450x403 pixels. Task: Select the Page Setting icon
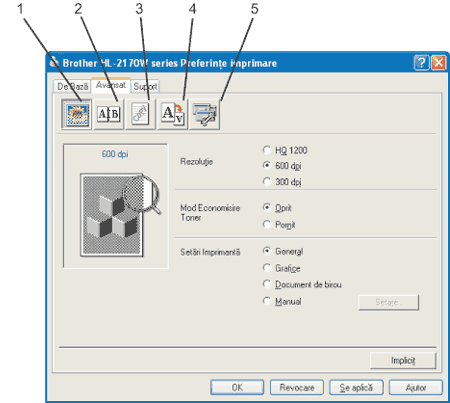[172, 114]
